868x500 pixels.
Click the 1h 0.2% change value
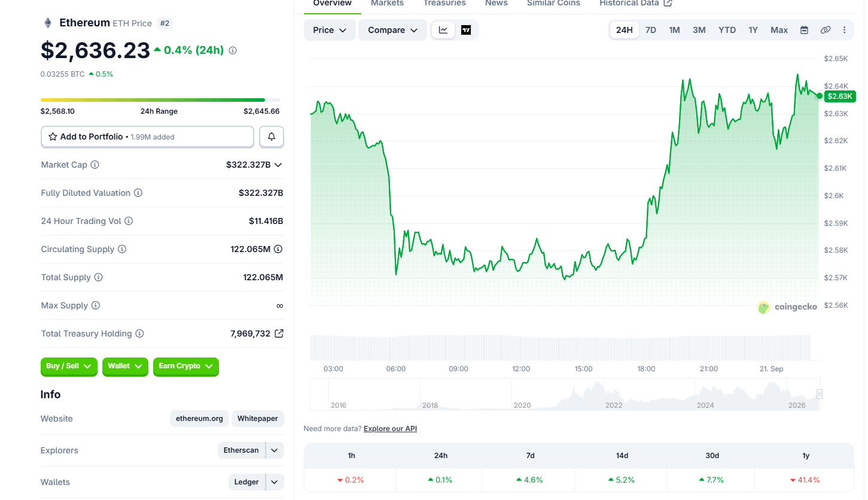tap(351, 480)
